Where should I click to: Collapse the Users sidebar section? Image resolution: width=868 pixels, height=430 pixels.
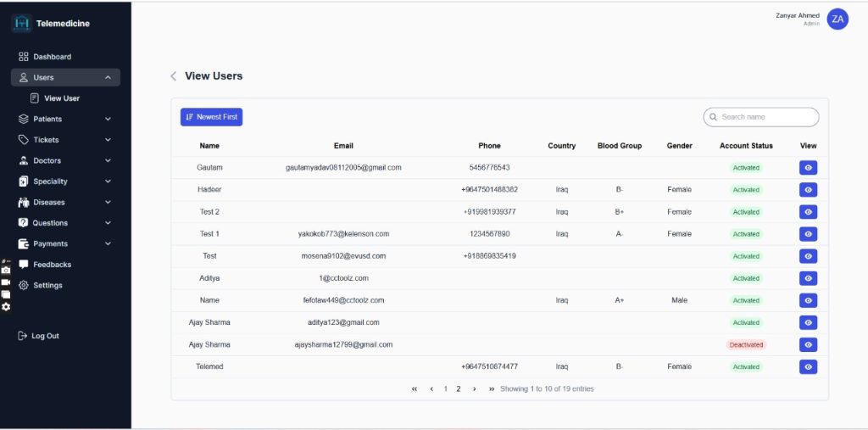pyautogui.click(x=108, y=78)
